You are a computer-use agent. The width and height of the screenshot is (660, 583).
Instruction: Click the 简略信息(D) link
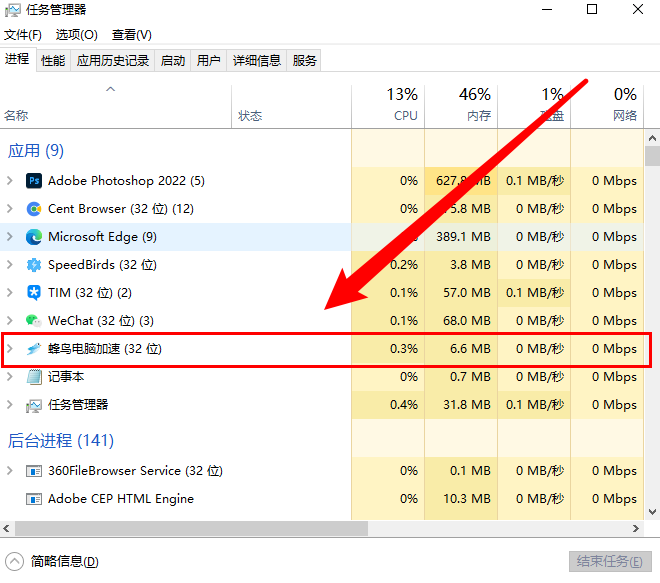tap(64, 562)
